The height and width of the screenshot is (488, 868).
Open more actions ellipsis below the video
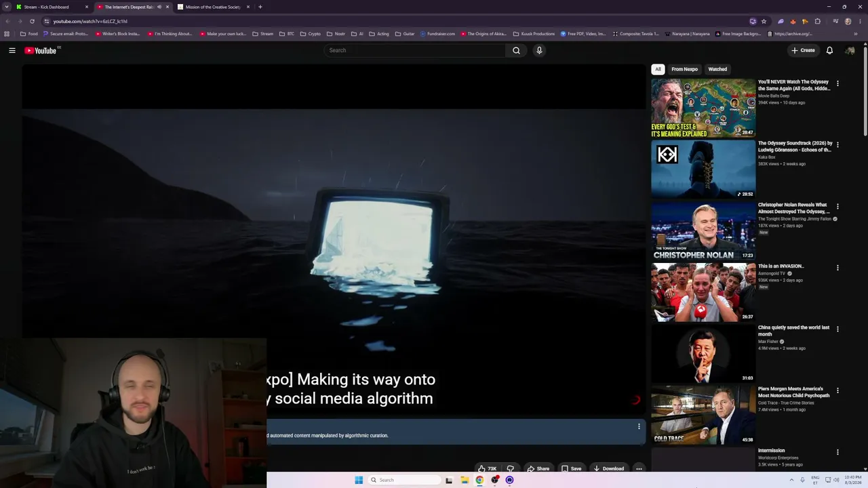[x=639, y=468]
